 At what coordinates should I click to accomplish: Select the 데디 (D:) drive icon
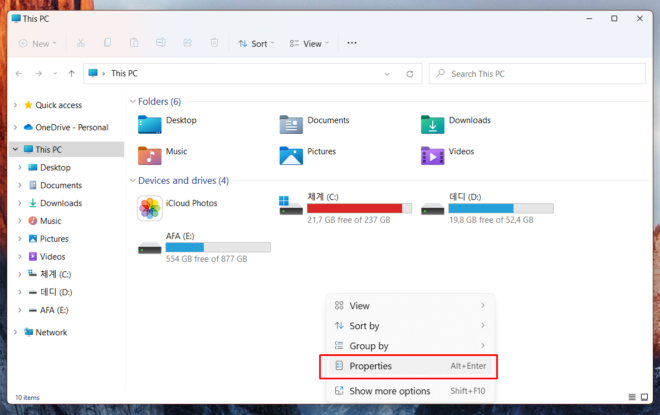(432, 209)
